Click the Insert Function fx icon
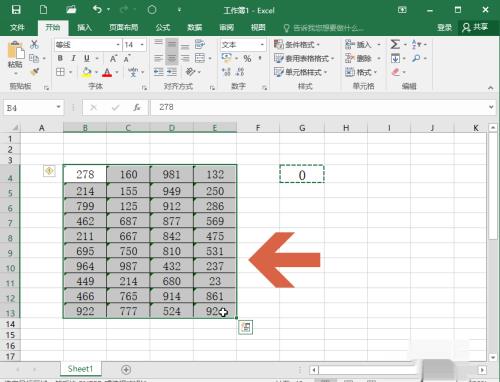 (x=137, y=107)
